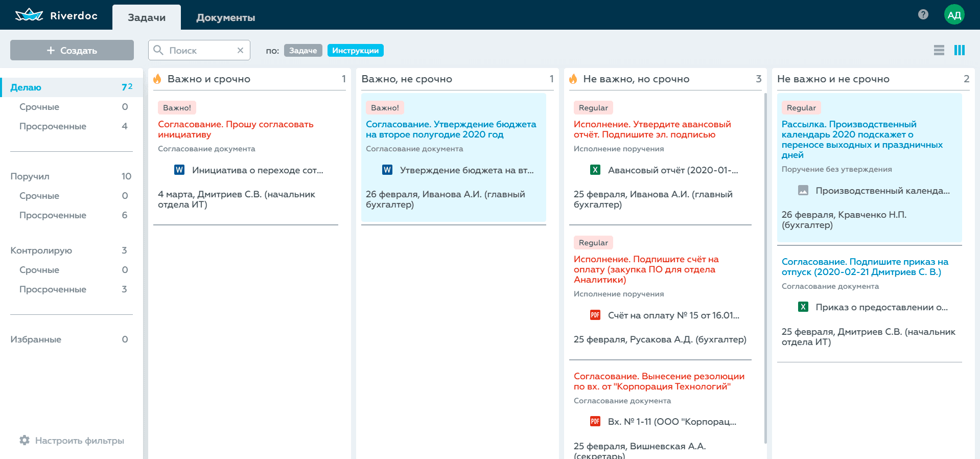The height and width of the screenshot is (459, 980).
Task: Toggle search by Задаче filter
Action: (x=303, y=50)
